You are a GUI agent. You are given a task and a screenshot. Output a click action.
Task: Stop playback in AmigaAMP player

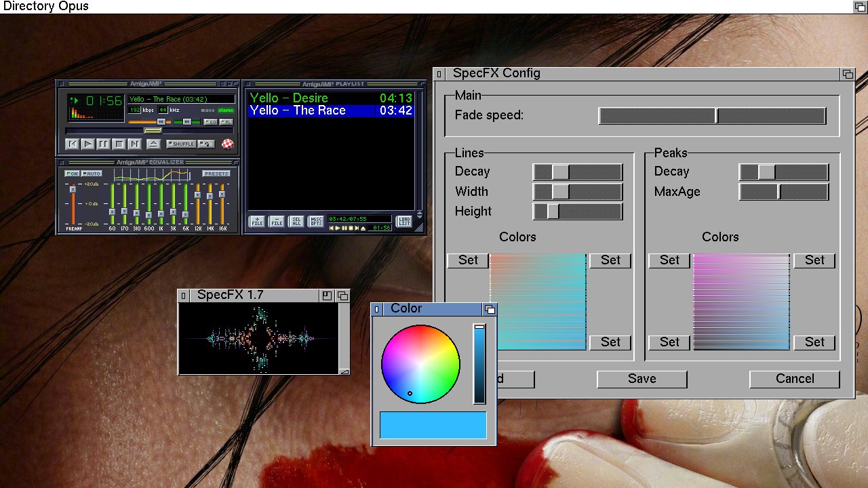pos(119,144)
